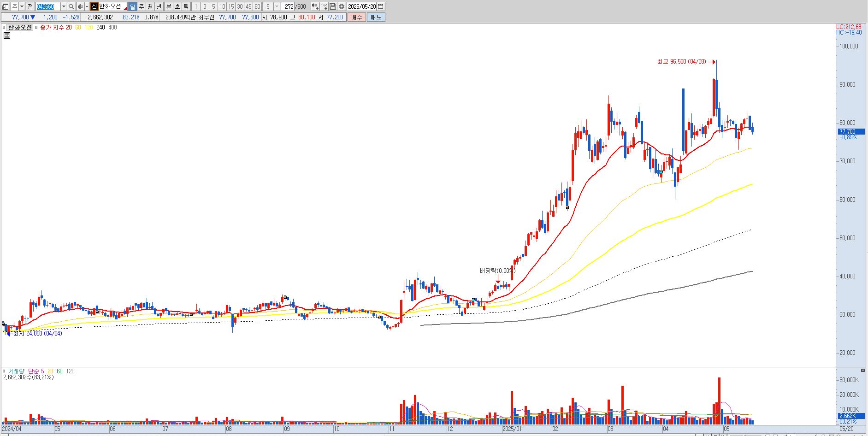Screen dimensions: 868x436
Task: Click the add indicator icon in toolbar
Action: [315, 6]
